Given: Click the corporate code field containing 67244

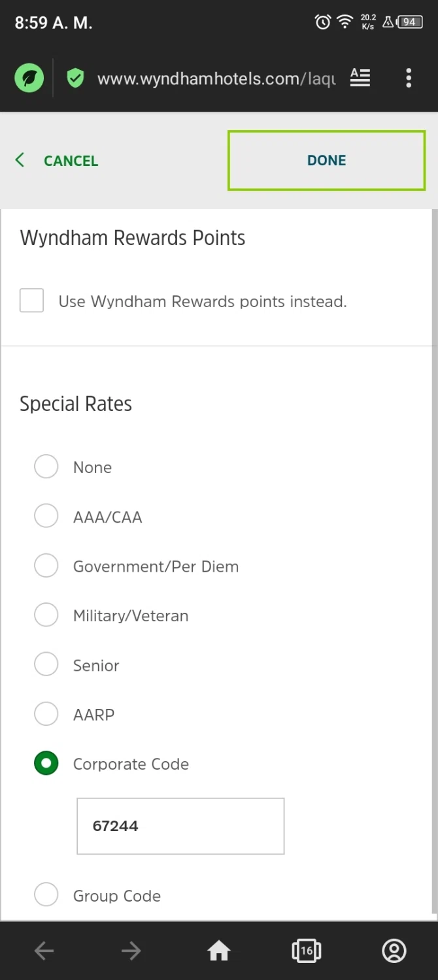Looking at the screenshot, I should pyautogui.click(x=180, y=826).
